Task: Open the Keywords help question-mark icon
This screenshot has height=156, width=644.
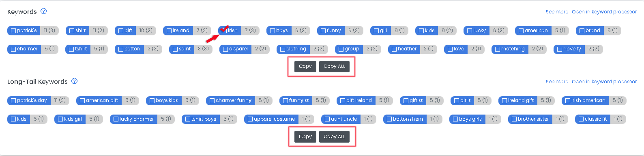Action: (44, 11)
